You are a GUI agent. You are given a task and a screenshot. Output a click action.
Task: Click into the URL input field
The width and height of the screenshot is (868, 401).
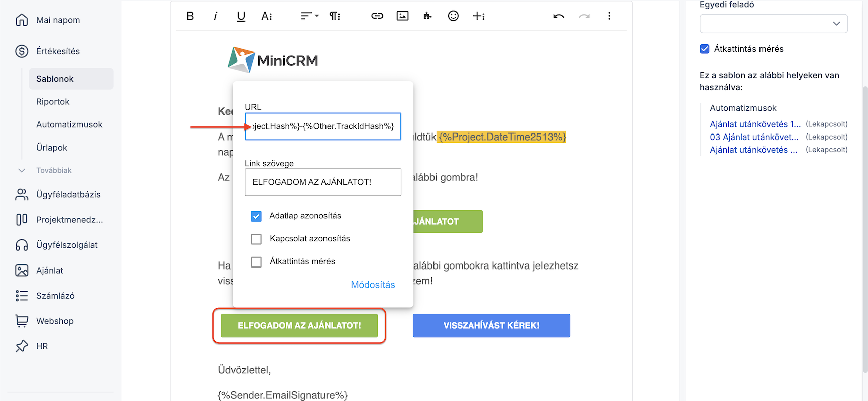(323, 126)
